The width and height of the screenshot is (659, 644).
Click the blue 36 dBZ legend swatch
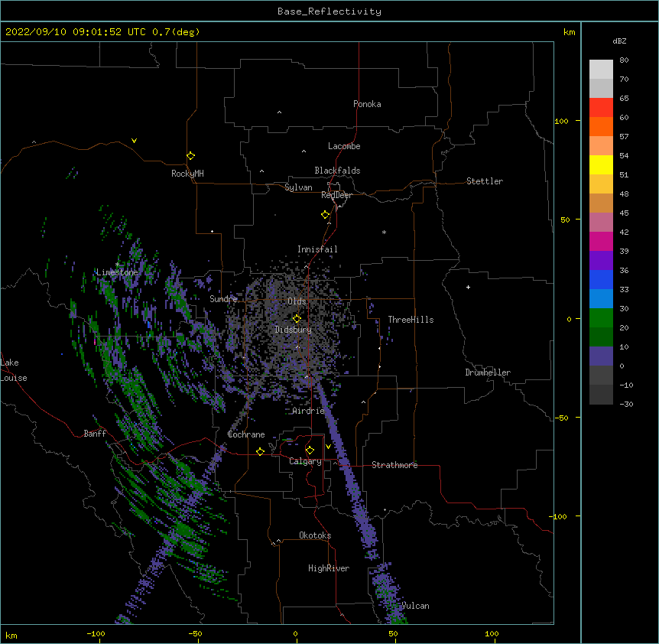pos(601,279)
